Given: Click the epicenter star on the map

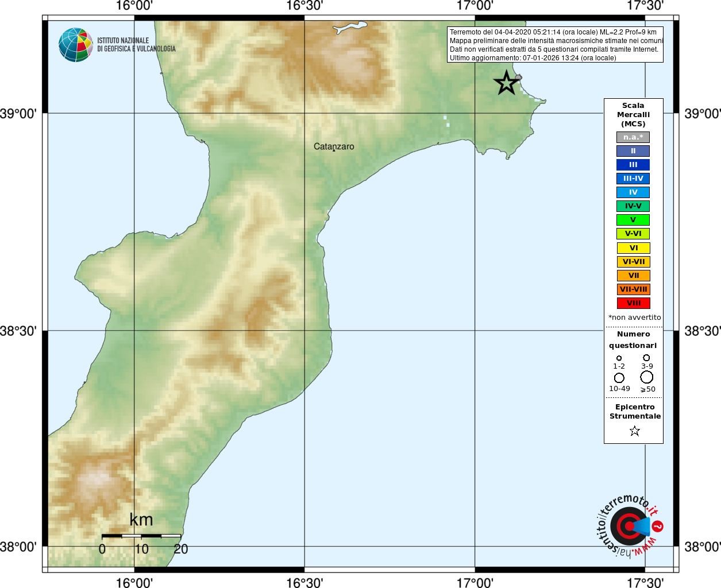Looking at the screenshot, I should (x=507, y=83).
